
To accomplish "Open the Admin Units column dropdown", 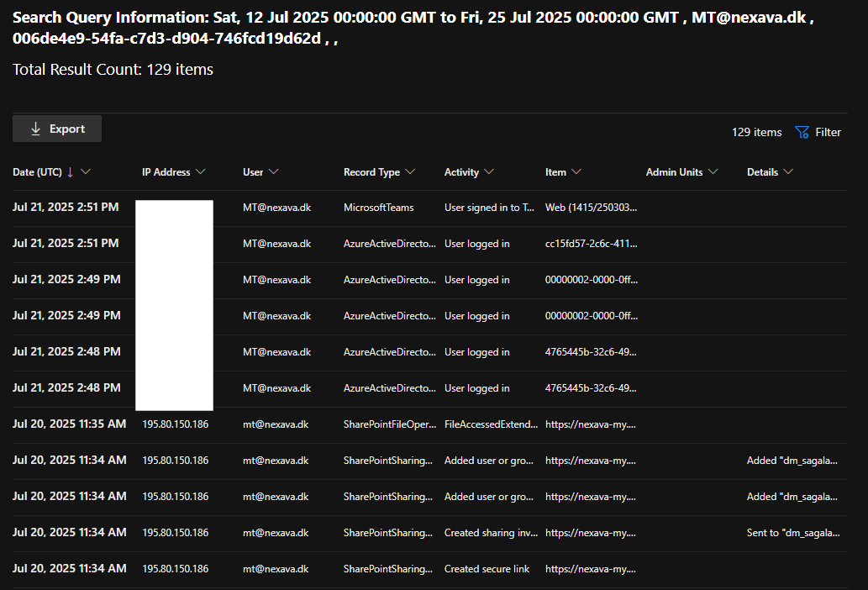I will click(713, 171).
